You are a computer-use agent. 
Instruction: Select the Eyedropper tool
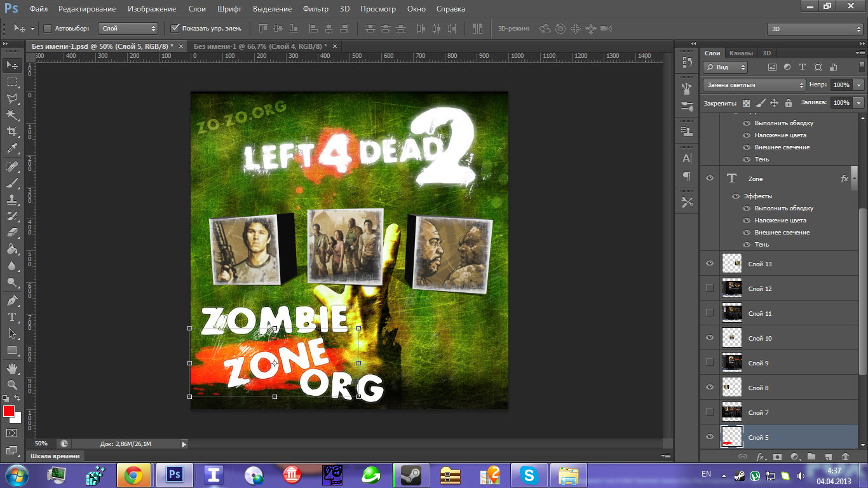[x=11, y=149]
